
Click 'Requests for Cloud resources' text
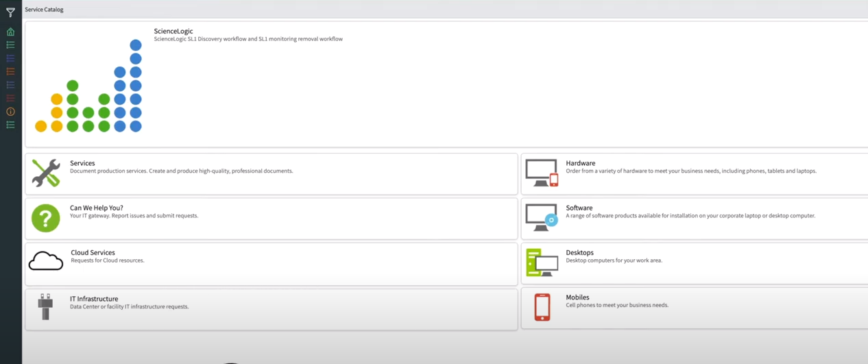(108, 260)
